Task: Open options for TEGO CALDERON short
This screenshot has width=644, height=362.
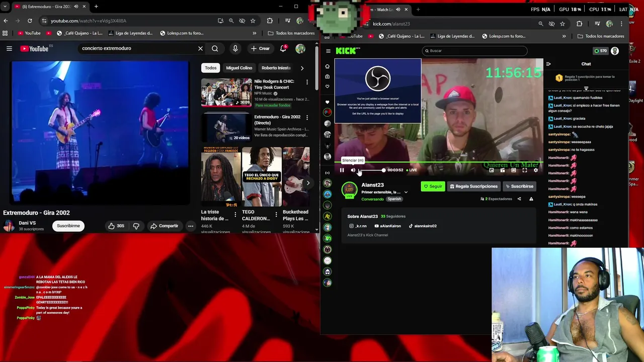Action: pyautogui.click(x=276, y=215)
